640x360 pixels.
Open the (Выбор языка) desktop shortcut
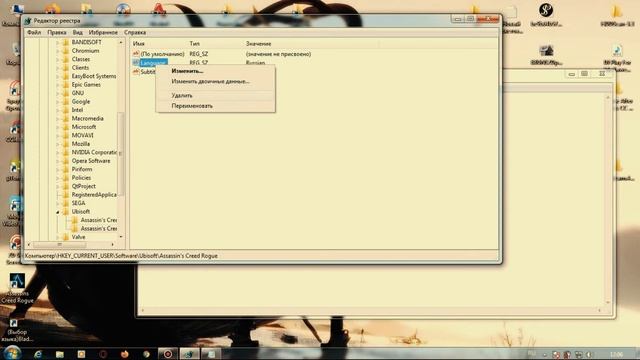coord(16,330)
